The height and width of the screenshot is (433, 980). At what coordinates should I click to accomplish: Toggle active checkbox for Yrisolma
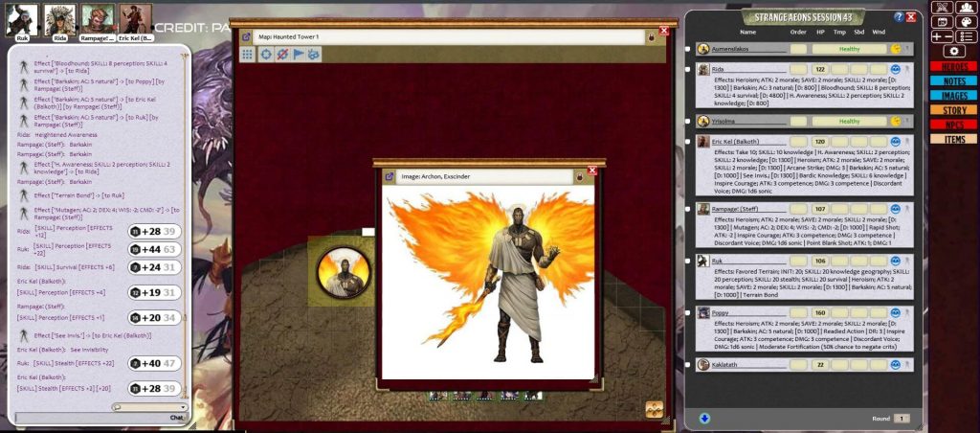[688, 122]
